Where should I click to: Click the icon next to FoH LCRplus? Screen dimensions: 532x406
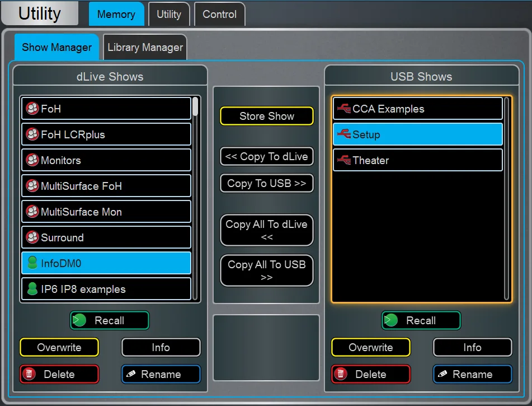pos(32,134)
